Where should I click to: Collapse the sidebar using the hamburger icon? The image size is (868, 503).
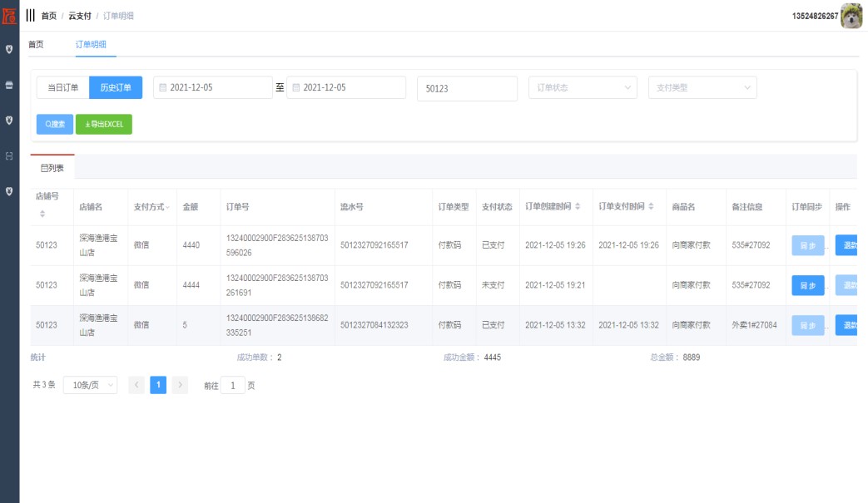(31, 16)
